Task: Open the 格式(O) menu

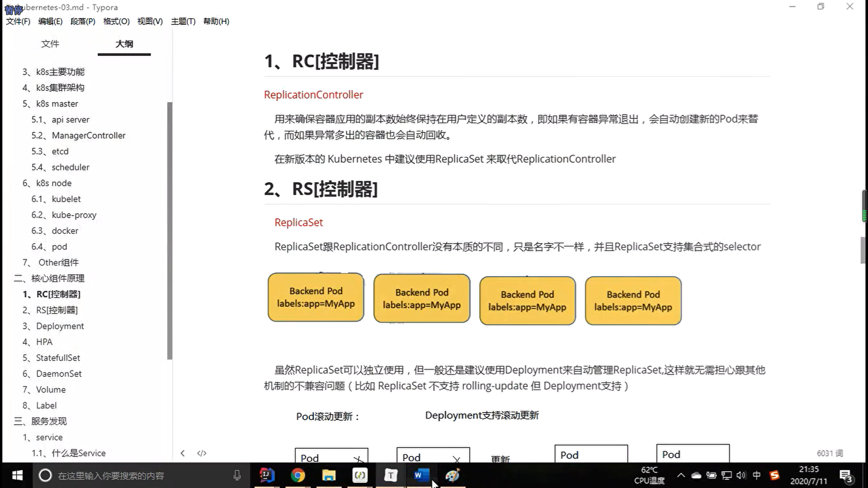Action: pyautogui.click(x=116, y=21)
